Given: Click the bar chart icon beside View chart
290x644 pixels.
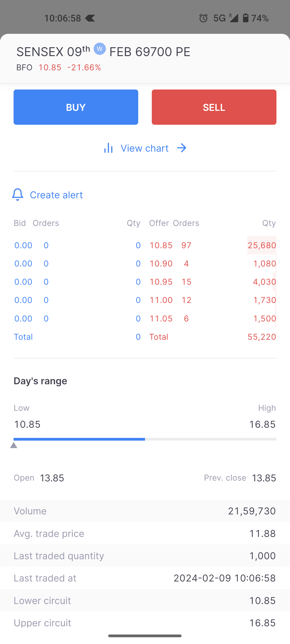Looking at the screenshot, I should coord(108,148).
